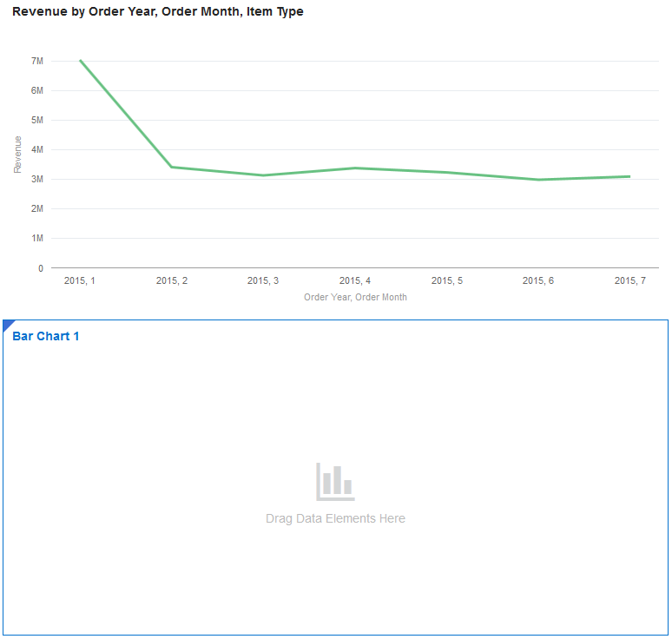The height and width of the screenshot is (639, 672).
Task: Click the '2015, 3' axis label
Action: (x=263, y=280)
